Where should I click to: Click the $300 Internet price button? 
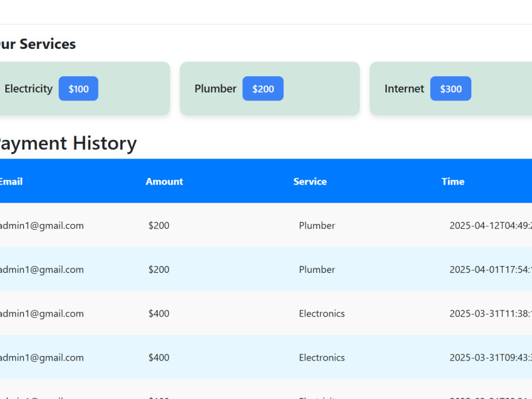click(x=451, y=88)
